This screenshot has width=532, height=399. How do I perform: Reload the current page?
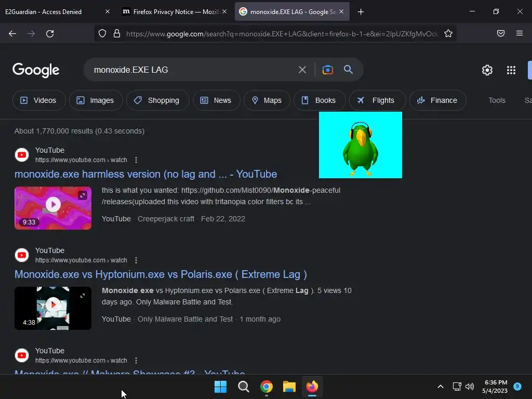50,34
